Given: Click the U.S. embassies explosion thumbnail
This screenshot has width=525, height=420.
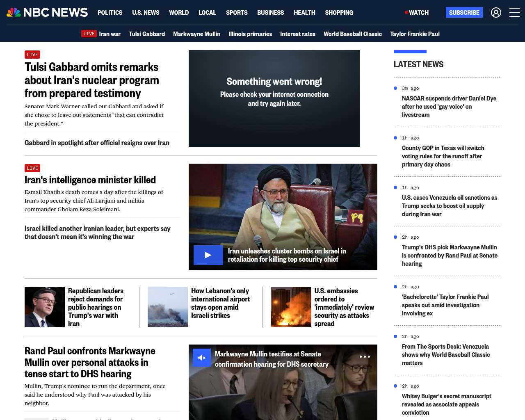Looking at the screenshot, I should 291,307.
